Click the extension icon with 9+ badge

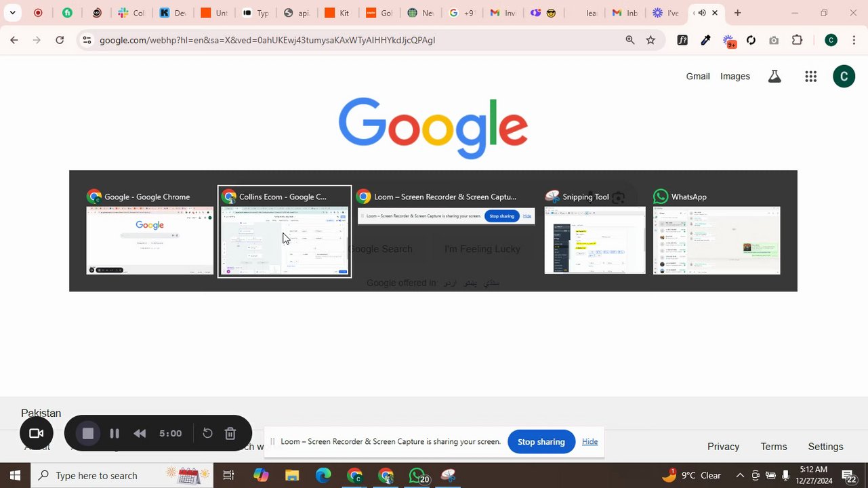click(729, 41)
